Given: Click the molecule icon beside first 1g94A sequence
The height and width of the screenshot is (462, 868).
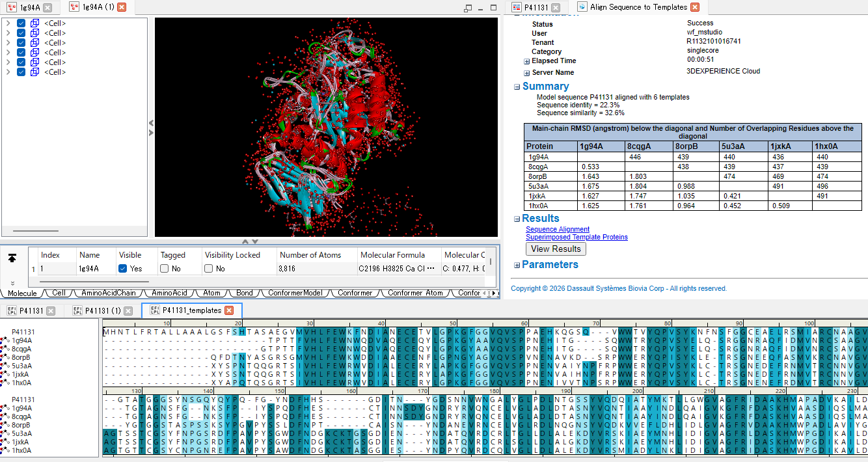Looking at the screenshot, I should [4, 340].
